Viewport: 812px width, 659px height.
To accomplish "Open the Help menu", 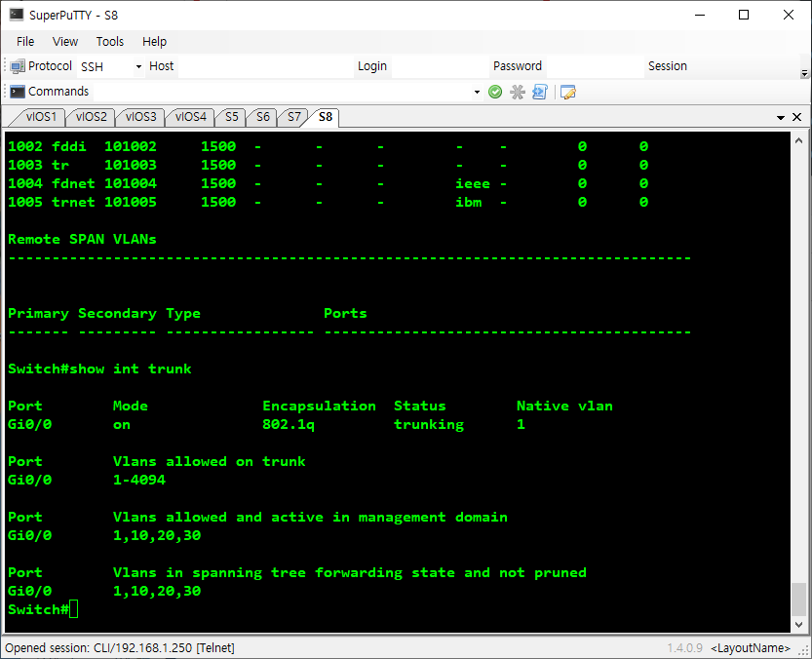I will 154,42.
